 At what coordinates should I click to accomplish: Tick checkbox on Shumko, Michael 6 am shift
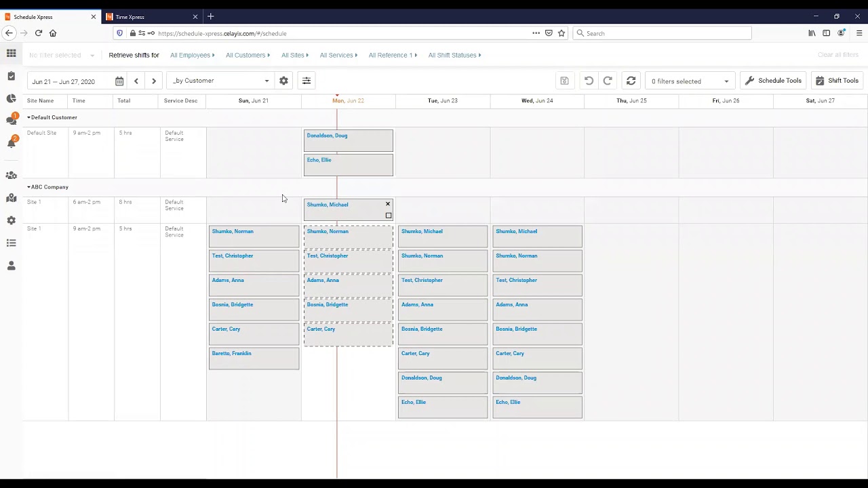(x=389, y=216)
